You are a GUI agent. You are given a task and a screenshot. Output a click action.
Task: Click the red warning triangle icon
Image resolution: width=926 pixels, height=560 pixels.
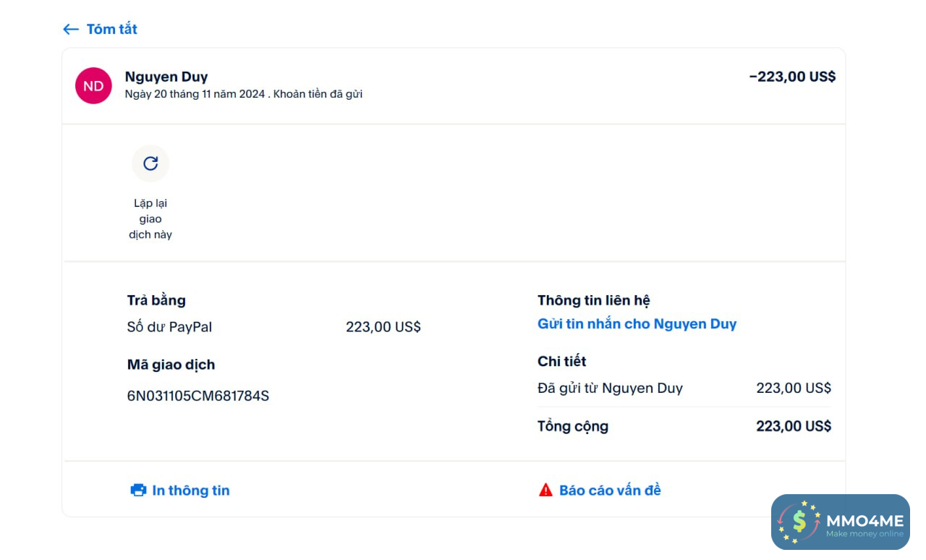[545, 490]
